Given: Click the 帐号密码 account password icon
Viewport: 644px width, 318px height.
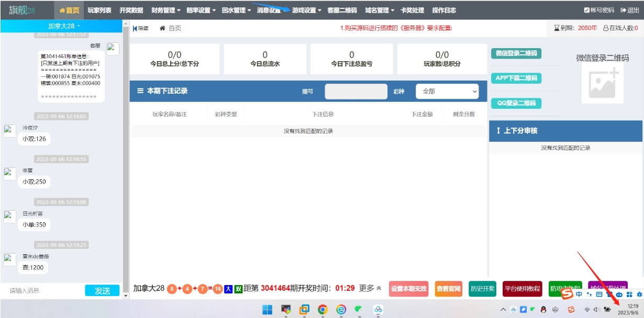Looking at the screenshot, I should click(x=587, y=10).
